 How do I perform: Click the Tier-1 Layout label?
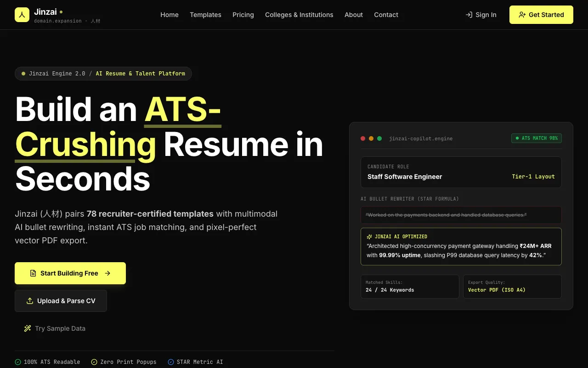(x=533, y=177)
